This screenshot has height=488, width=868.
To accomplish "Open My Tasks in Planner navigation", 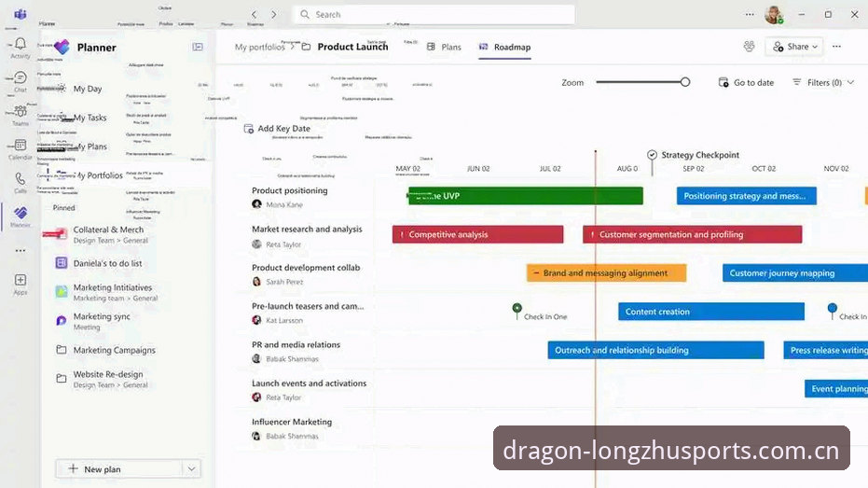I will coord(90,118).
